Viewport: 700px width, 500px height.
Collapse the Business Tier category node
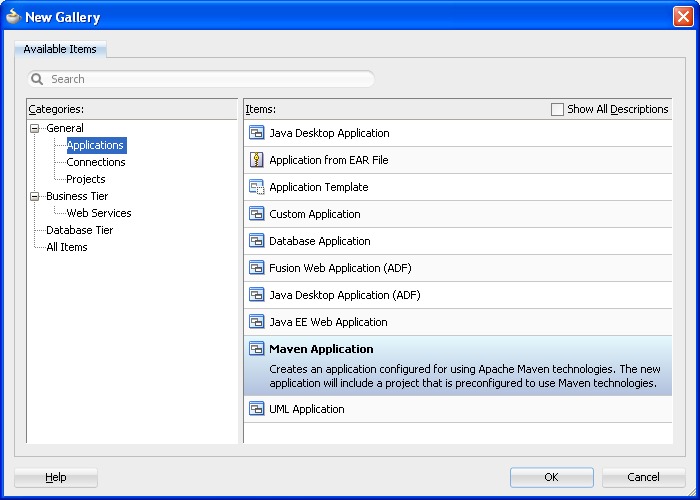coord(35,196)
